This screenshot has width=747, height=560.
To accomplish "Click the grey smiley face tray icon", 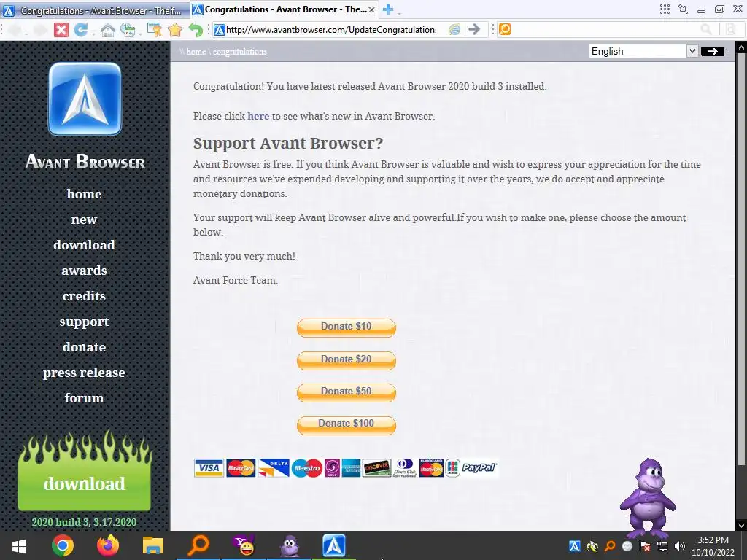I will point(627,546).
